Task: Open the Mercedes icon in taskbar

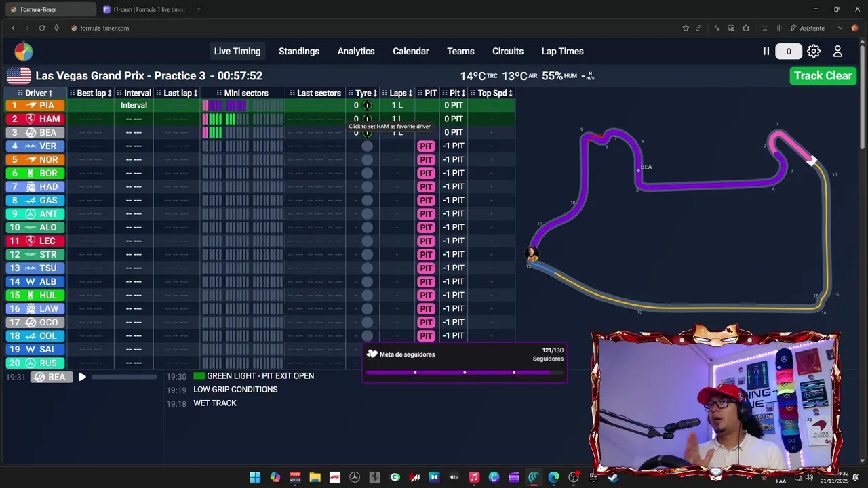Action: click(x=355, y=477)
